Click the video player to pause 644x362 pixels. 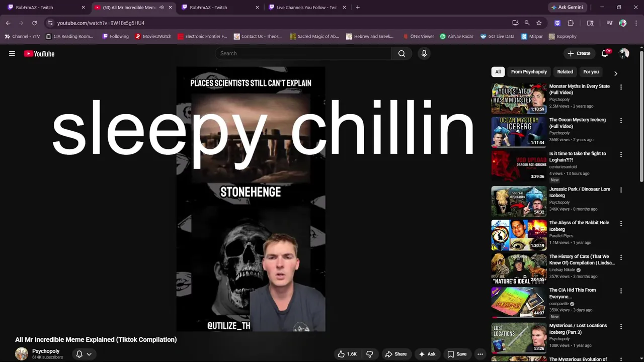251,199
